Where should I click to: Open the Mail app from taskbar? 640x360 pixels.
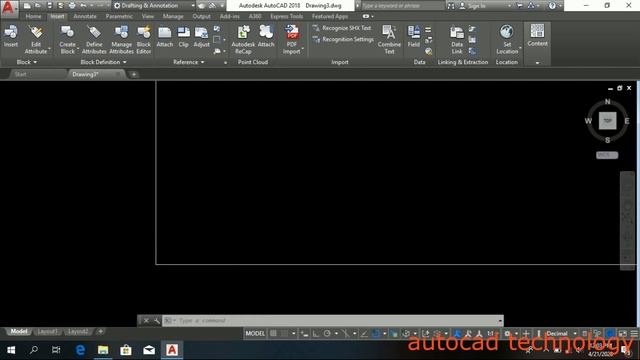click(x=149, y=350)
